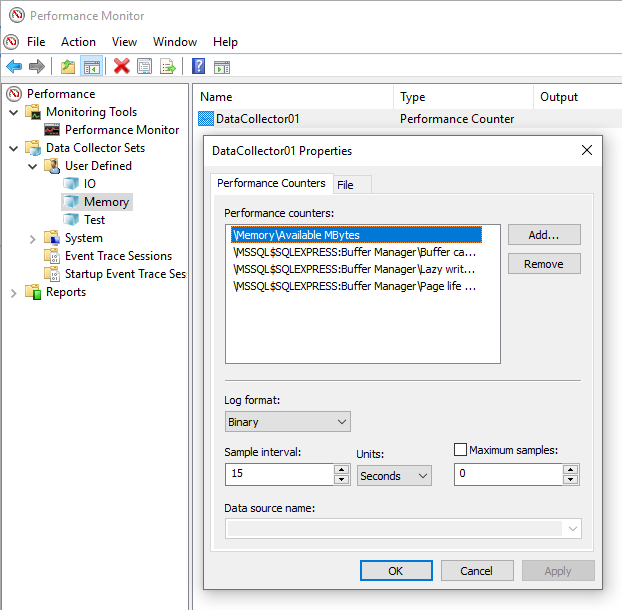622x610 pixels.
Task: Toggle Show/Hide Action Pane icon
Action: 222,67
